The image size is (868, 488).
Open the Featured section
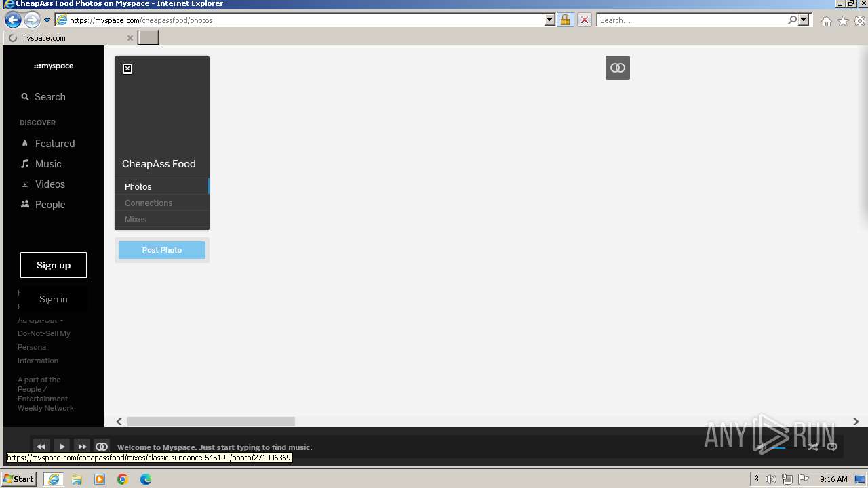(x=48, y=144)
